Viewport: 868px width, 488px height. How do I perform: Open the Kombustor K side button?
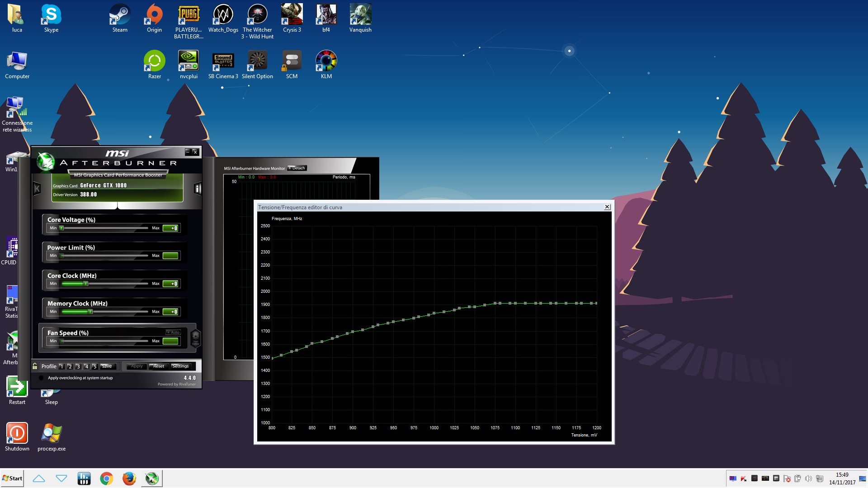(37, 188)
